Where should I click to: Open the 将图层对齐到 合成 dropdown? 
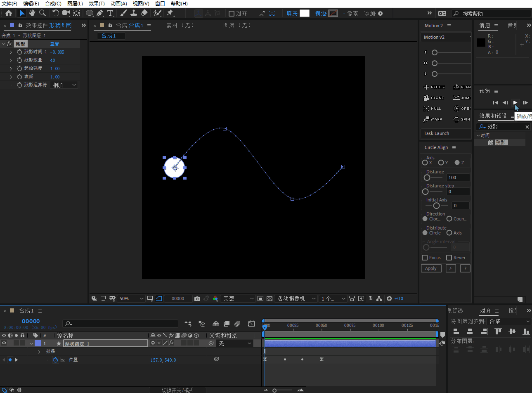pyautogui.click(x=509, y=321)
